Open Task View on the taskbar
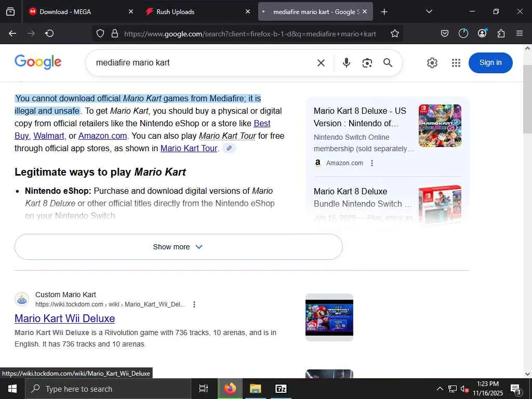 [203, 389]
